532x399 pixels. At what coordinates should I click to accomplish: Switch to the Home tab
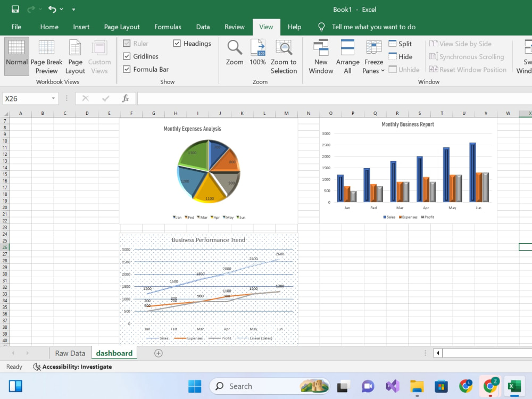(x=49, y=27)
